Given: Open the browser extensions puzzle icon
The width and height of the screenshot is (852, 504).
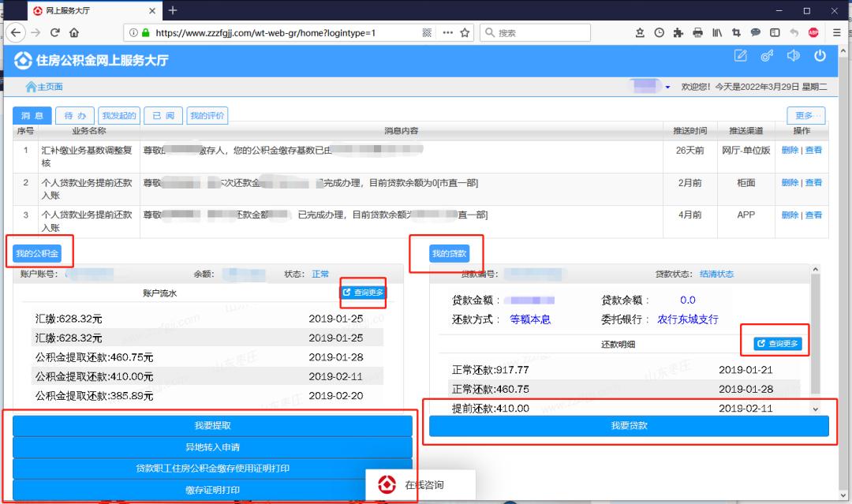Looking at the screenshot, I should point(678,33).
